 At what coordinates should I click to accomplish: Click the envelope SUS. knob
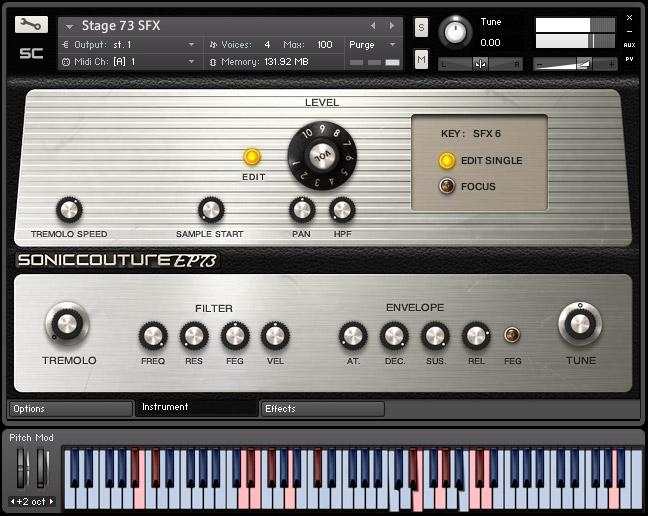point(435,336)
